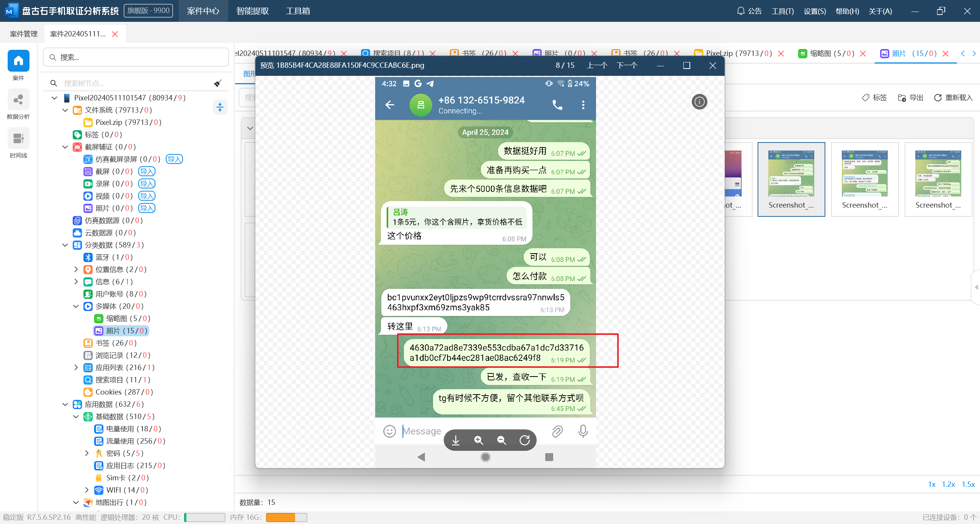Viewport: 980px width, 524px height.
Task: Zoom out the preview image
Action: [x=501, y=440]
